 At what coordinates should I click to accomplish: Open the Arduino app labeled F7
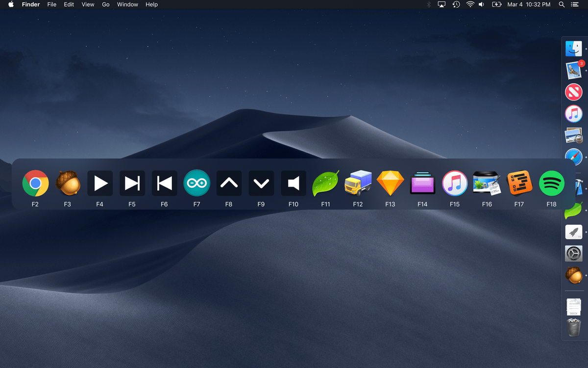tap(196, 183)
